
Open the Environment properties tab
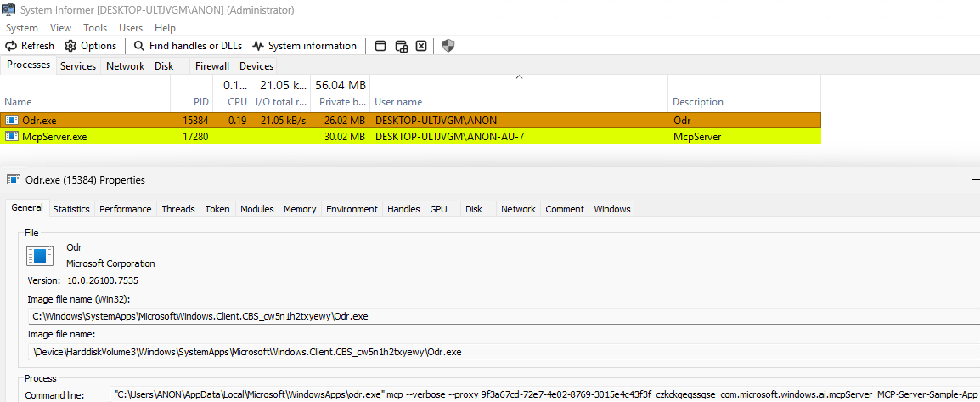click(x=352, y=209)
